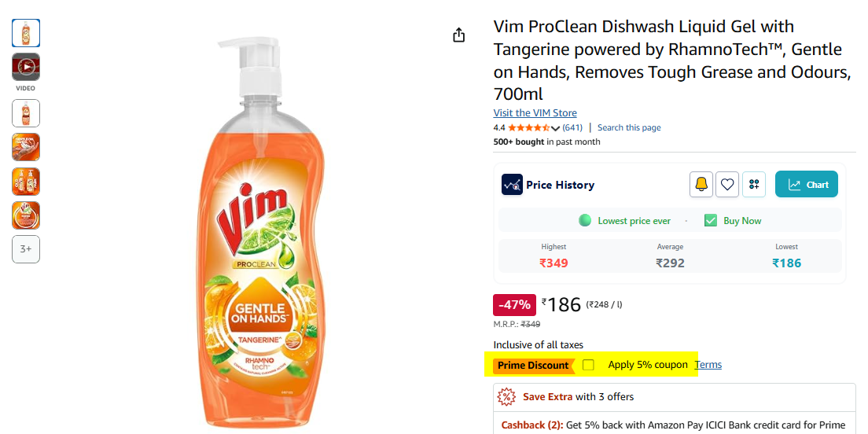Expand the star rating breakdown arrow

point(556,128)
